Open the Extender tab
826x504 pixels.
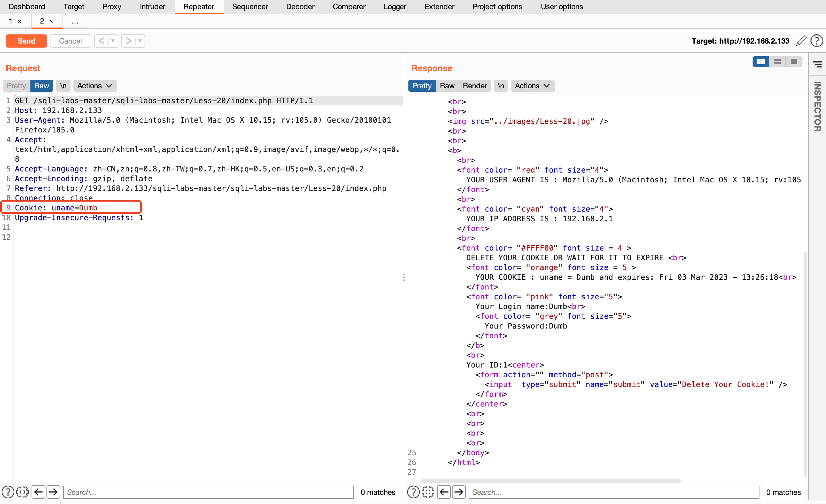(x=439, y=7)
